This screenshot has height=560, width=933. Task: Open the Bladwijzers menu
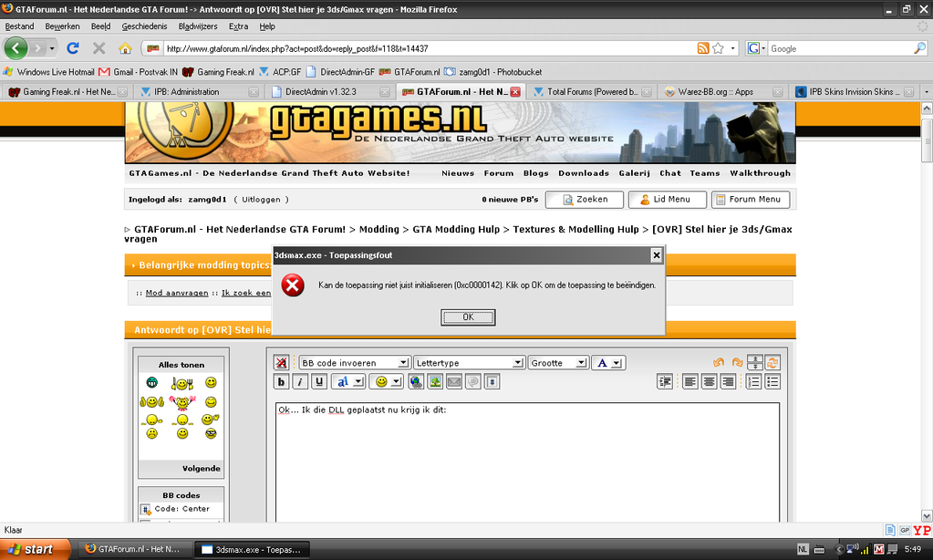click(x=198, y=26)
